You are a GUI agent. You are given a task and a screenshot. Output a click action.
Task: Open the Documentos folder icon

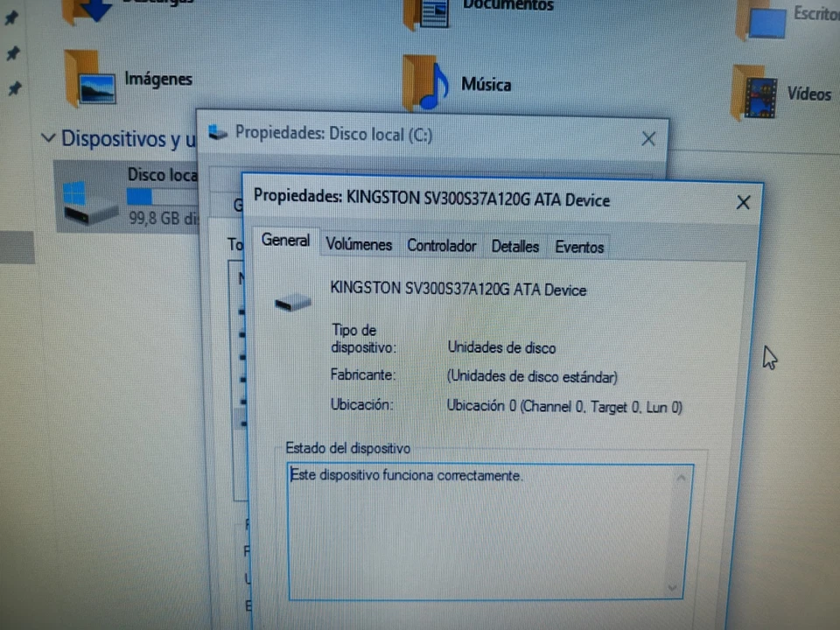tap(430, 9)
